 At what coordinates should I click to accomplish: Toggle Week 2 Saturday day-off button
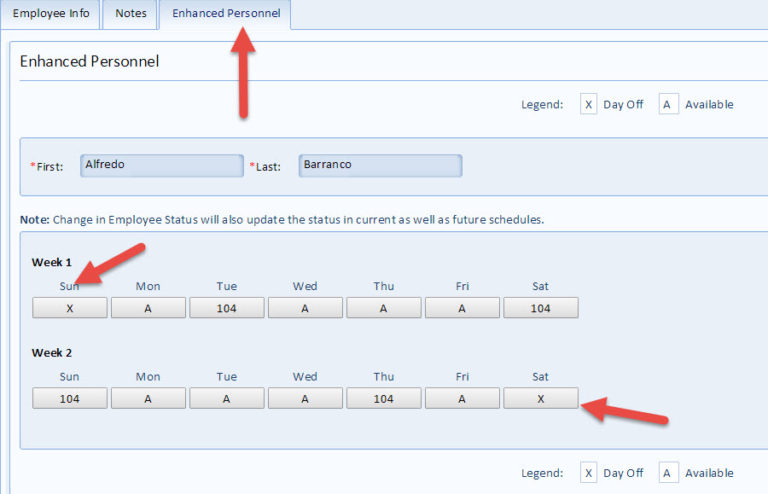pos(541,399)
